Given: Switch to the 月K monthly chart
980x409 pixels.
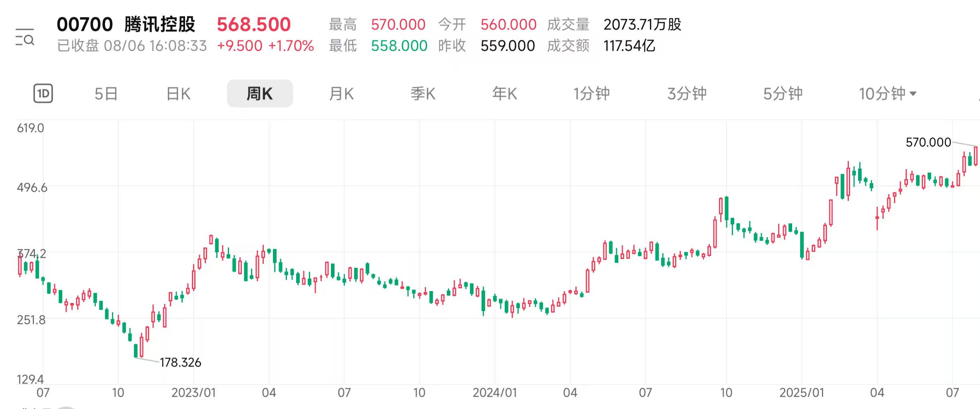Looking at the screenshot, I should pos(341,94).
